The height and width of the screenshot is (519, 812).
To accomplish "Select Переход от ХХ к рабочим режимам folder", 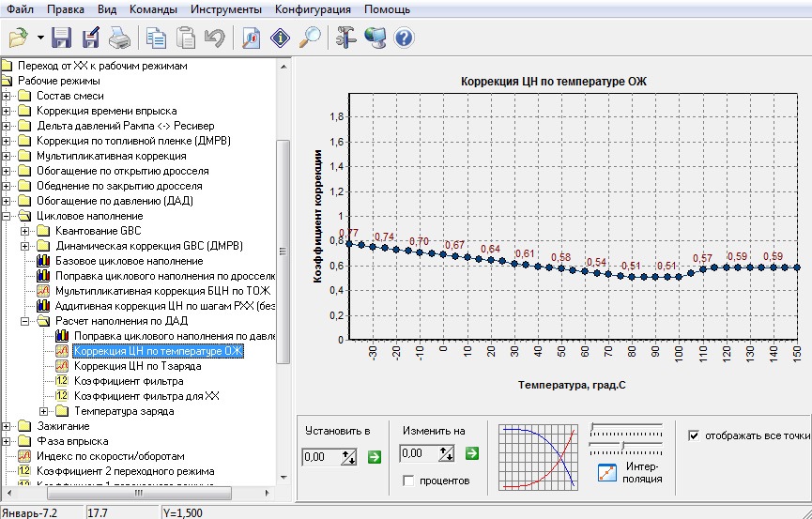I will 102,66.
